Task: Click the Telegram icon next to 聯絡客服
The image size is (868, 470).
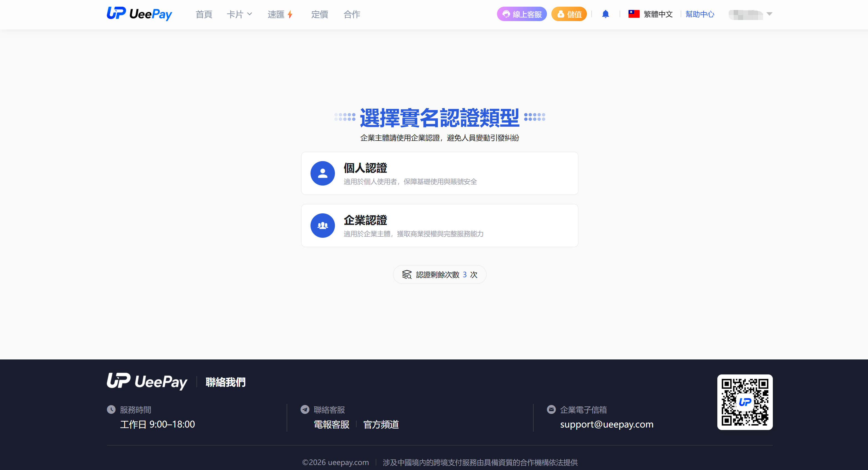Action: pyautogui.click(x=305, y=409)
